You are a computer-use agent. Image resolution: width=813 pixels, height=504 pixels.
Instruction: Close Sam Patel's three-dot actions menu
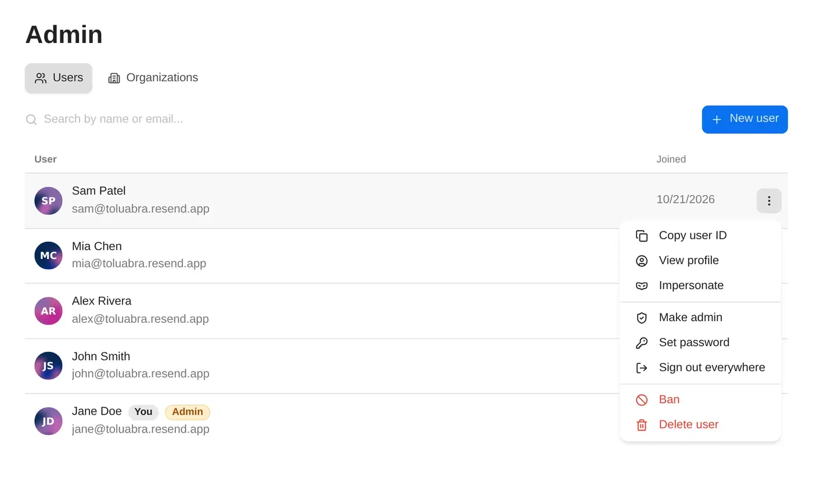point(769,201)
